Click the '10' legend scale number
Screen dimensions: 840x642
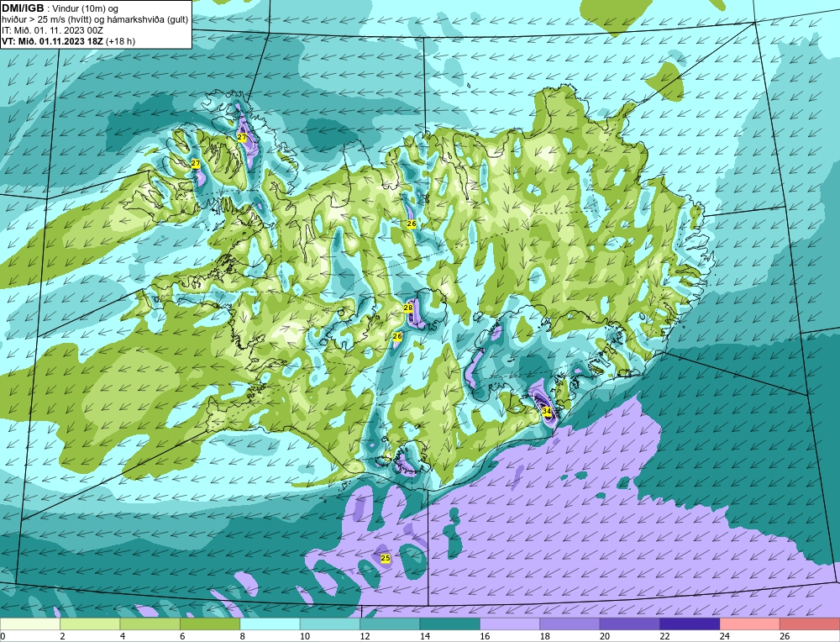[x=305, y=636]
